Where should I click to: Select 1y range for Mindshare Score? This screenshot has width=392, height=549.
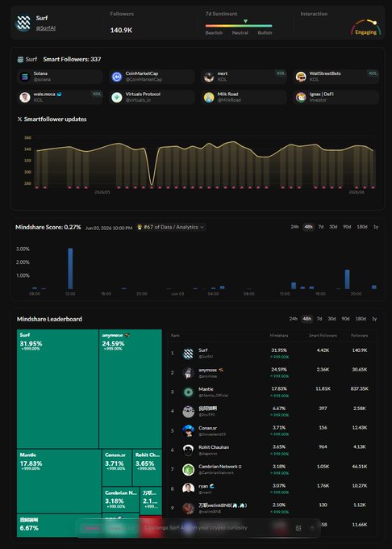[x=376, y=227]
